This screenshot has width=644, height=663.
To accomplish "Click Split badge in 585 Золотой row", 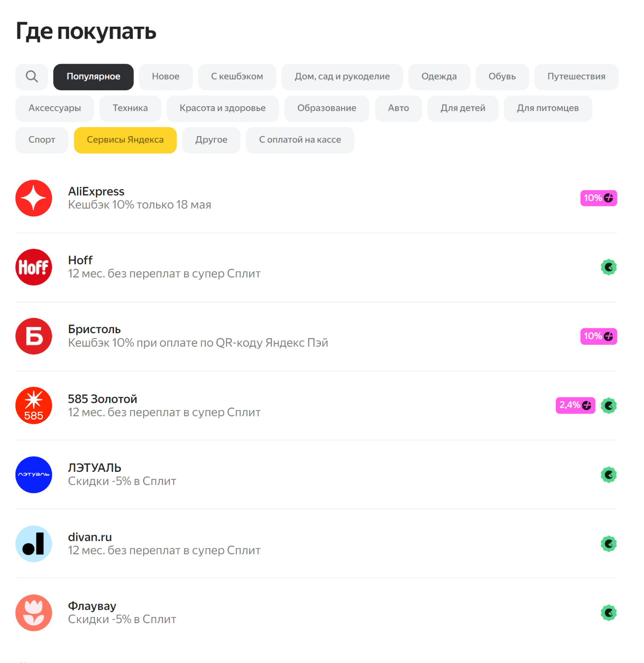I will pos(609,406).
